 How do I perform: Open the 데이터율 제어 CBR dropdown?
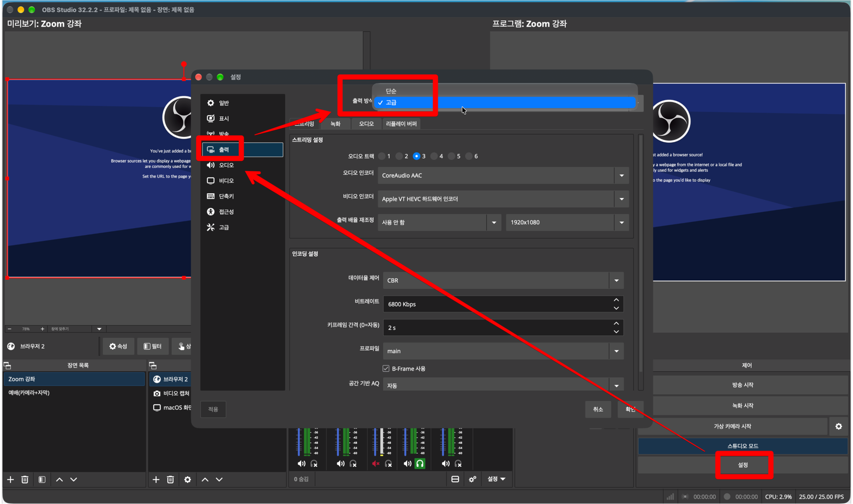click(x=503, y=280)
